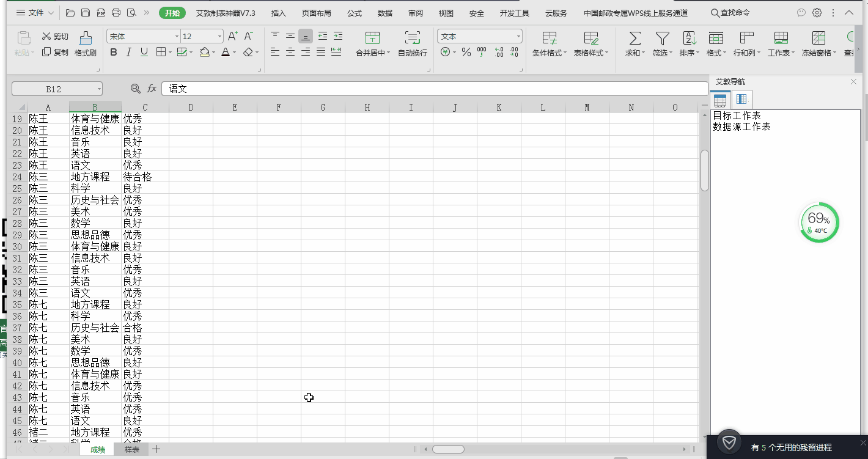The height and width of the screenshot is (459, 868).
Task: Click the fx insert function icon
Action: (152, 89)
